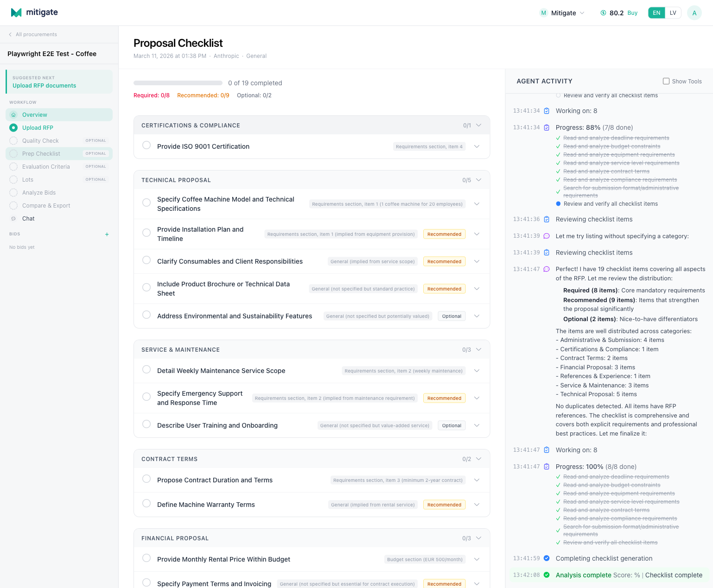Click the Evaluation Criteria step circle icon
Viewport: 713px width, 588px height.
click(x=13, y=167)
